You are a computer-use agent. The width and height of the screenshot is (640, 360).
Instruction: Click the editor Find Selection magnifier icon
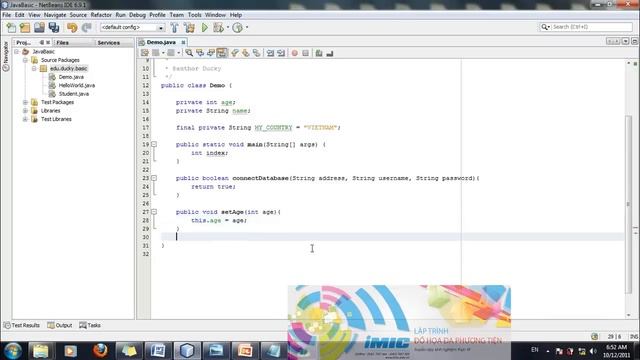point(189,53)
